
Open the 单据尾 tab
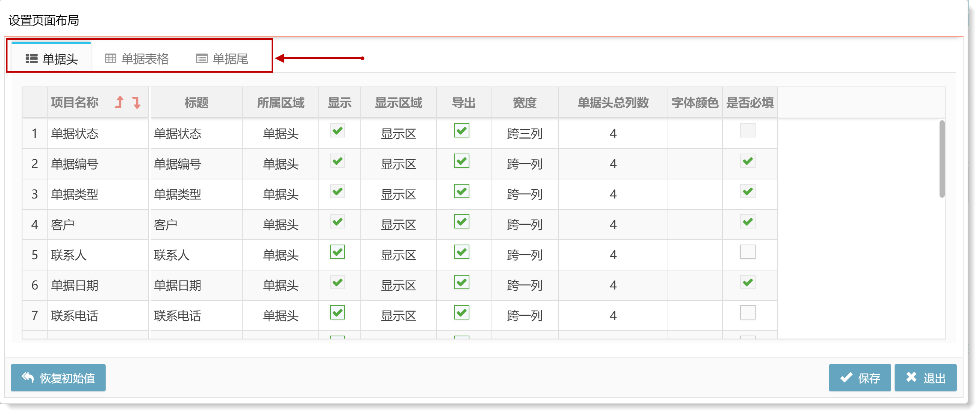tap(222, 59)
